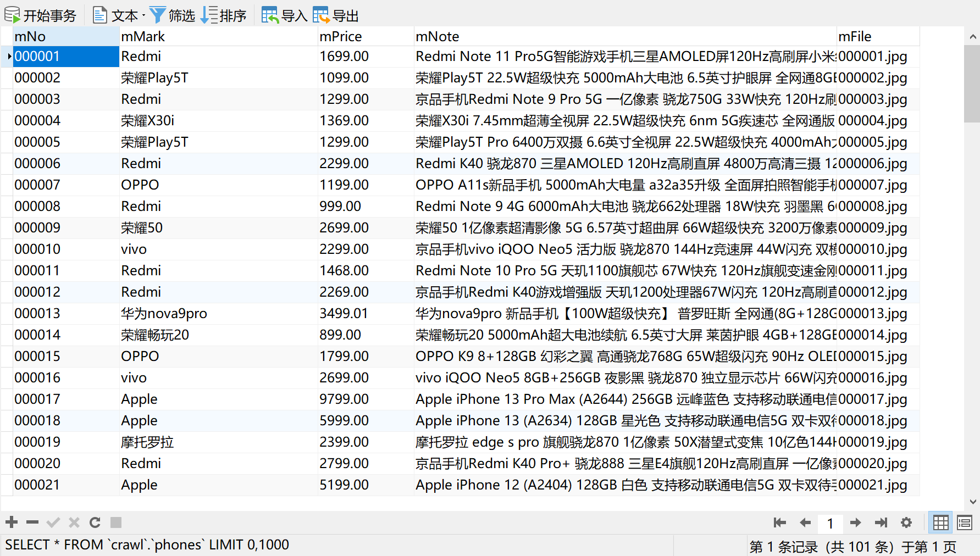Click the row indicator arrow for row 000001
The image size is (980, 556).
coord(8,57)
